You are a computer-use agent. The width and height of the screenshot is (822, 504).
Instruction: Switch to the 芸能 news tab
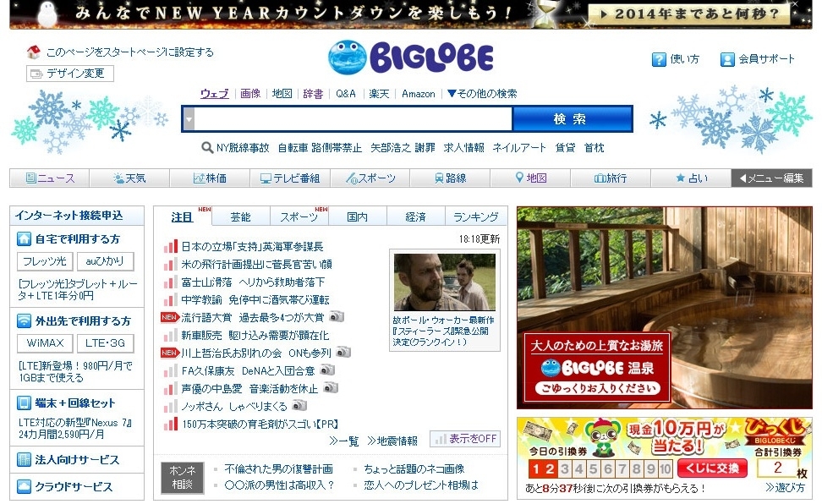241,216
